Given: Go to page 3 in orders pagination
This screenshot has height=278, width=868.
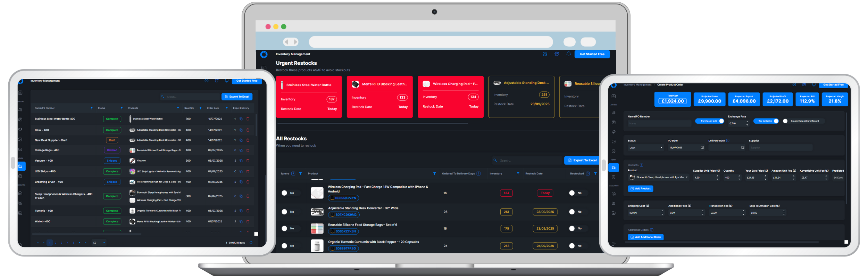Looking at the screenshot, I should coord(61,243).
